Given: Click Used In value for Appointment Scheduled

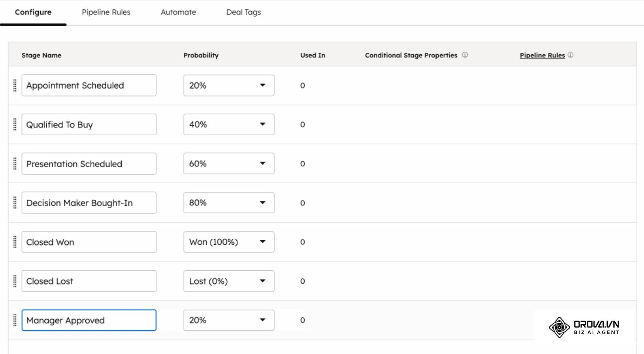Looking at the screenshot, I should point(303,85).
